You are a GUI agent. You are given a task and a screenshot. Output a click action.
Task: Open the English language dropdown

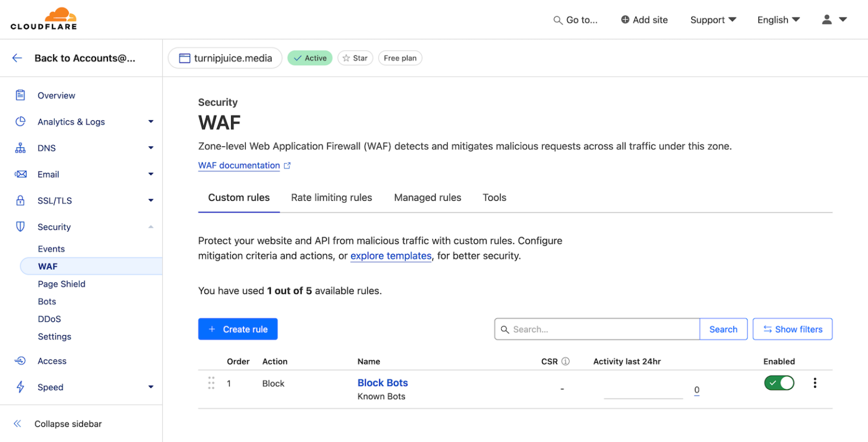778,20
